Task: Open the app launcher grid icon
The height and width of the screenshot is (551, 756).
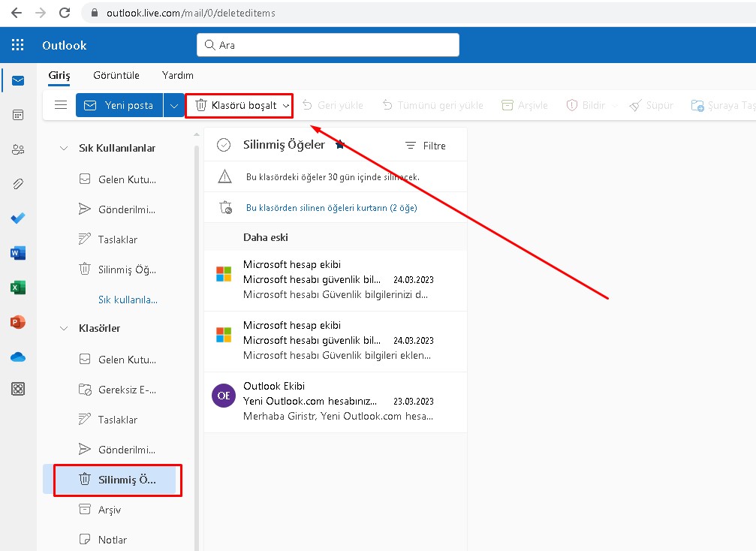Action: click(x=17, y=44)
